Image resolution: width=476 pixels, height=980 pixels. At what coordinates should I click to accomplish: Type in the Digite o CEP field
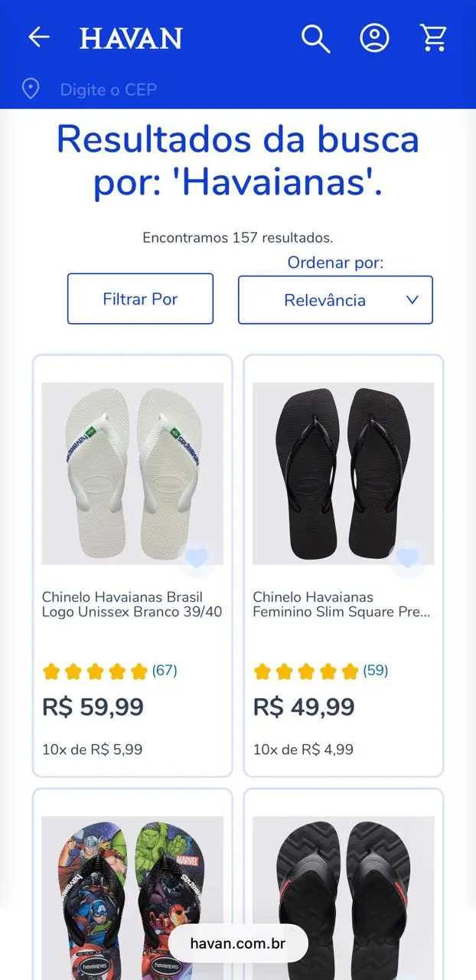pyautogui.click(x=109, y=90)
